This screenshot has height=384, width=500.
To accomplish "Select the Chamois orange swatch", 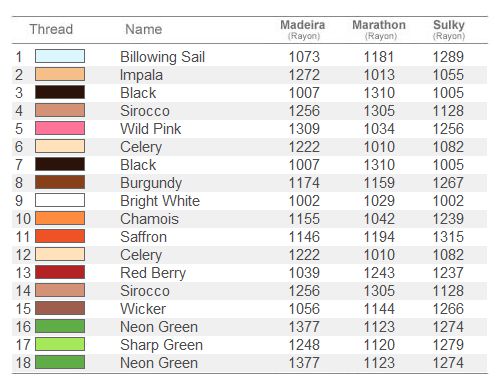I will coord(60,218).
